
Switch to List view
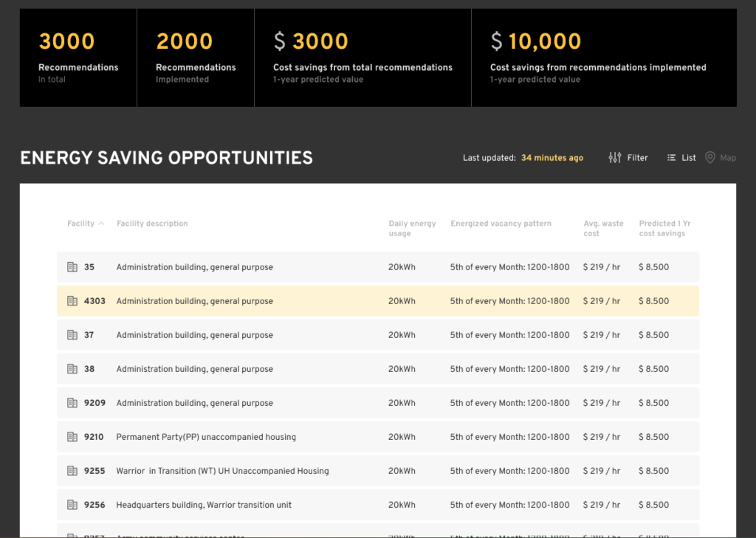681,157
